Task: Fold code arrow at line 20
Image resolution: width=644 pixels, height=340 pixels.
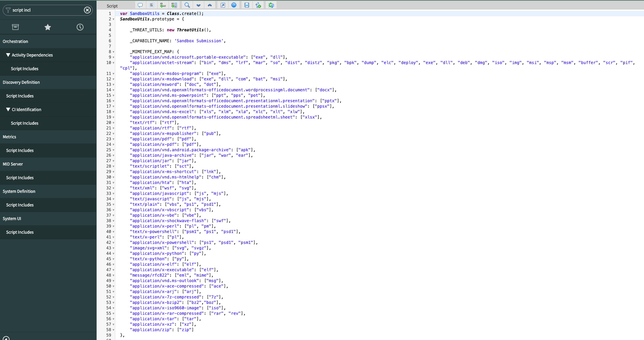Action: (x=114, y=123)
